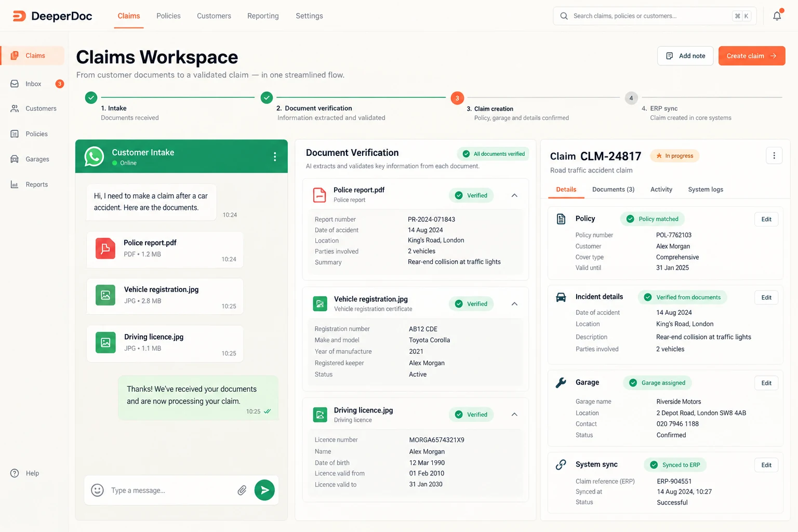Click licence number MORGA6574321X9
This screenshot has width=798, height=532.
436,440
